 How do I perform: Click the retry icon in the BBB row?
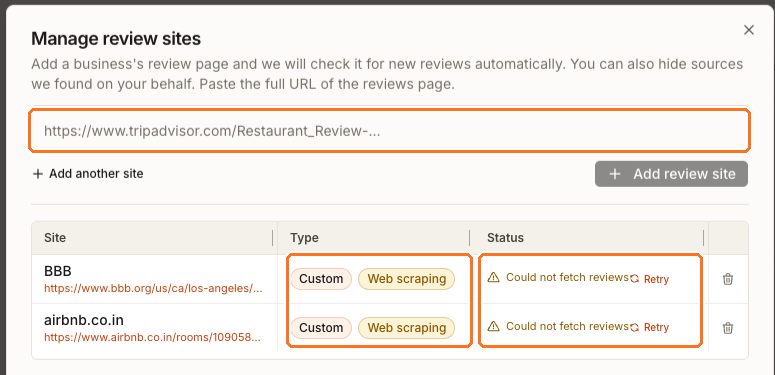[635, 279]
